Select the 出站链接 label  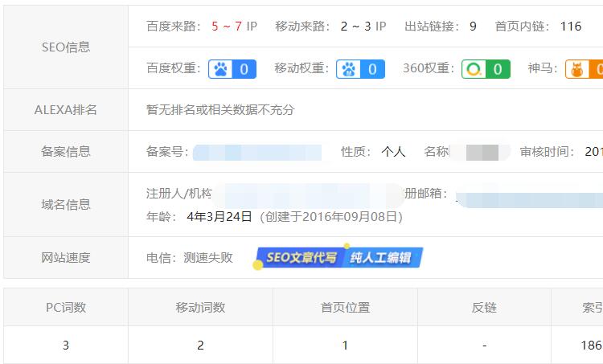point(432,27)
